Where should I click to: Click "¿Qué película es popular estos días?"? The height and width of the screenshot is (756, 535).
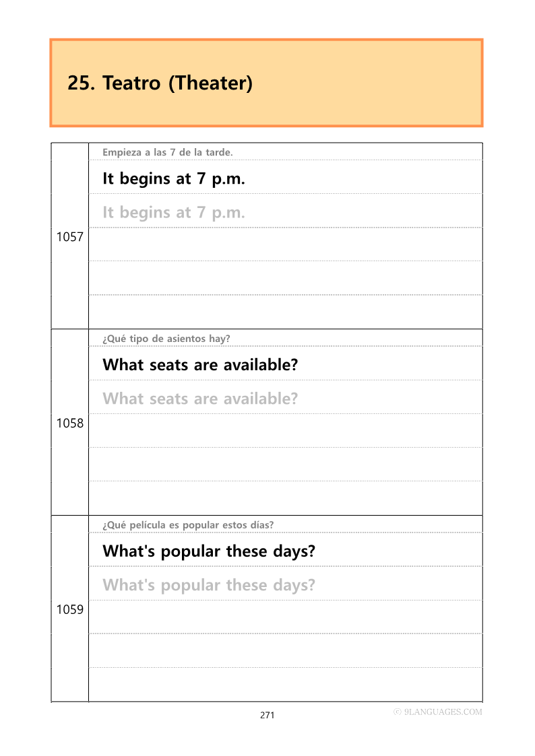point(188,525)
